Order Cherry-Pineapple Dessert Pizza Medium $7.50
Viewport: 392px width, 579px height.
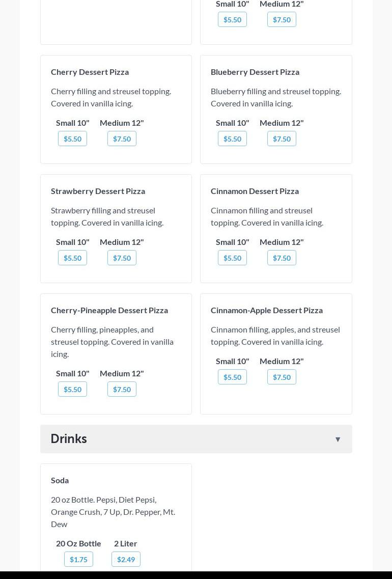pyautogui.click(x=122, y=389)
